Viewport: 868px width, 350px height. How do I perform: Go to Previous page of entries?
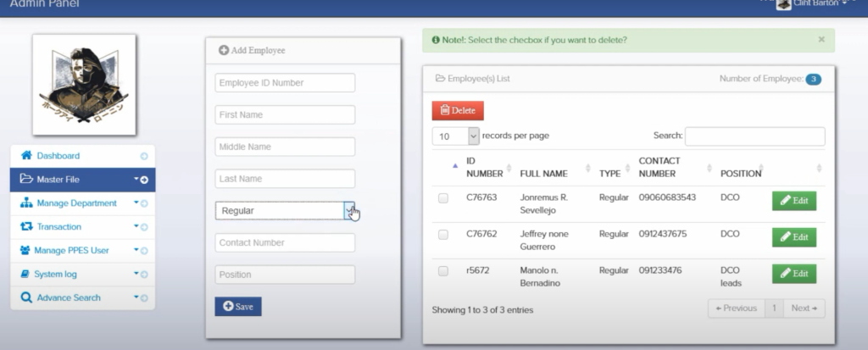pos(737,308)
